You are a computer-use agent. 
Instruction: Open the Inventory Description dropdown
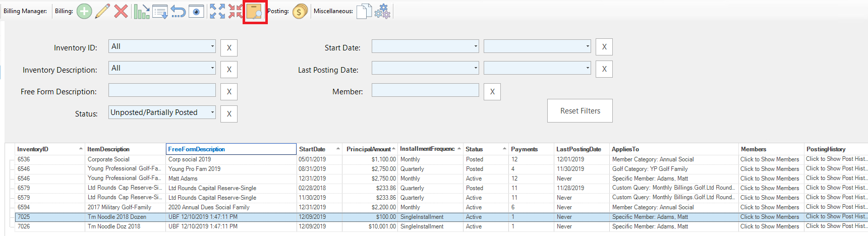(212, 68)
